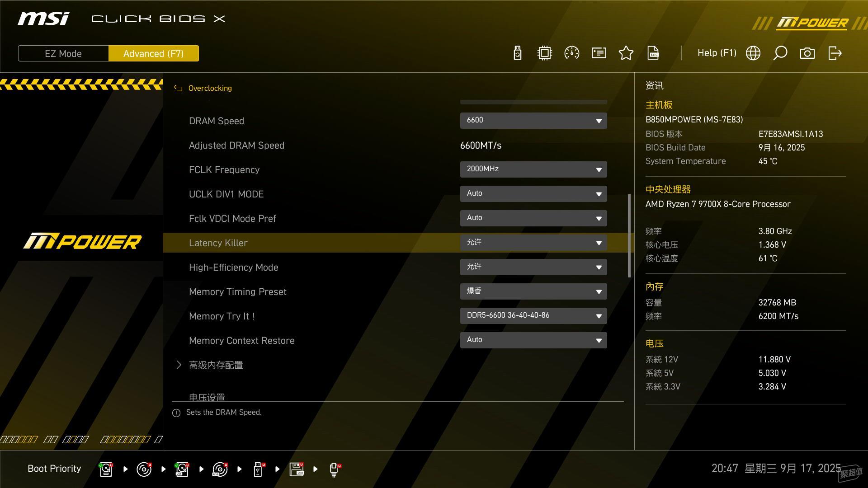Viewport: 868px width, 488px height.
Task: Open the CPU chip information icon
Action: tap(545, 53)
